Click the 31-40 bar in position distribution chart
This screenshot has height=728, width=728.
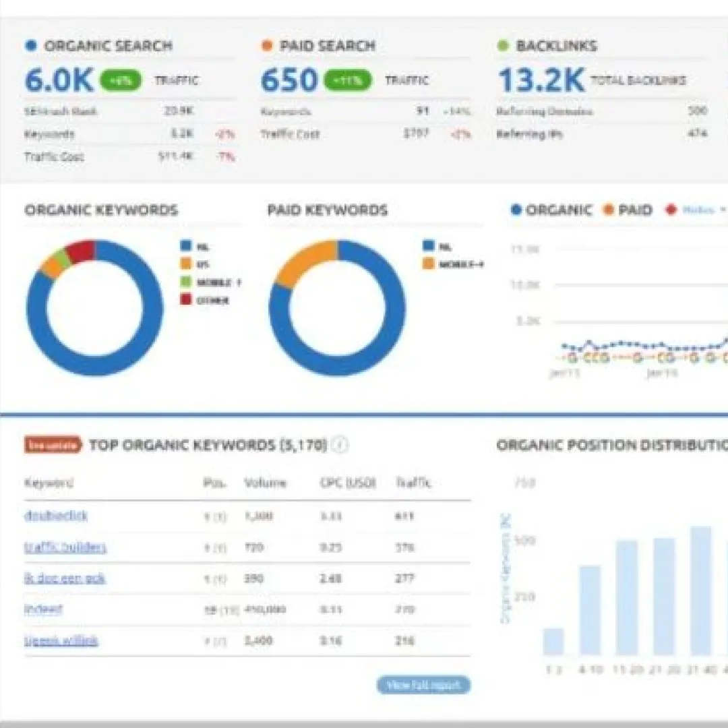[701, 590]
